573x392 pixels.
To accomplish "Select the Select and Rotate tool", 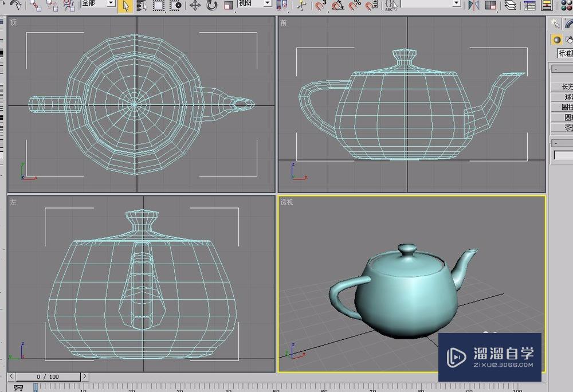I will tap(212, 5).
